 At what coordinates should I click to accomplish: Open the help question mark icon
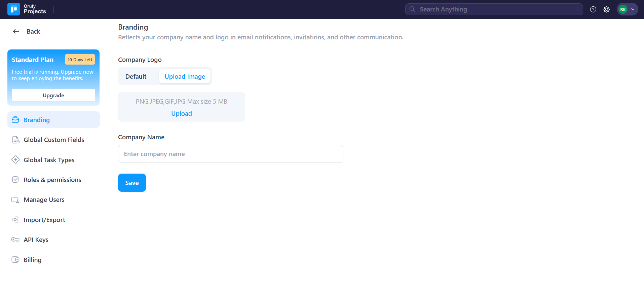click(x=593, y=9)
